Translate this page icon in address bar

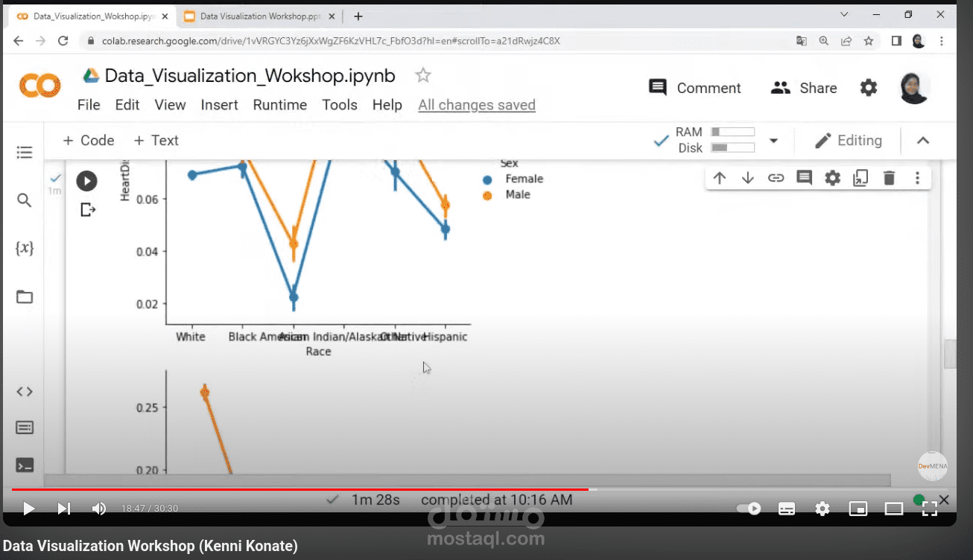tap(802, 41)
